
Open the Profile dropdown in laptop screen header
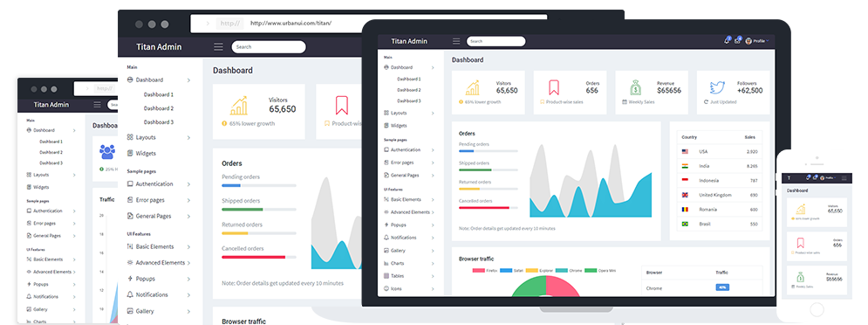tap(757, 41)
